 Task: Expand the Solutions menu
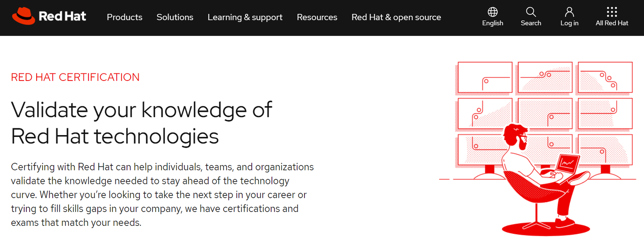[x=175, y=17]
